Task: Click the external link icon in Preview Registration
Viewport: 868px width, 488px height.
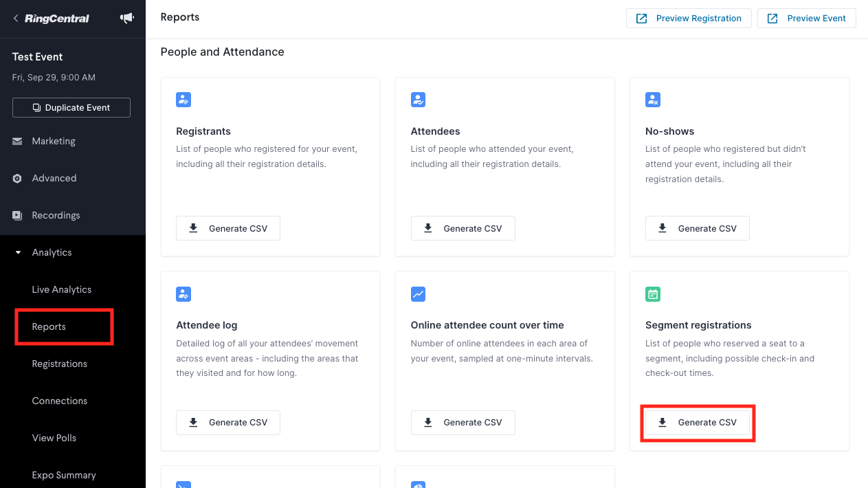Action: coord(641,19)
